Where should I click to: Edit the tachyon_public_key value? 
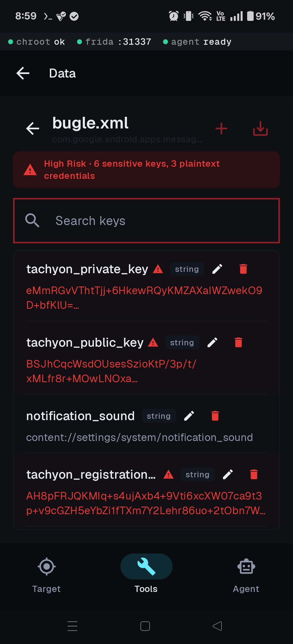coord(213,342)
